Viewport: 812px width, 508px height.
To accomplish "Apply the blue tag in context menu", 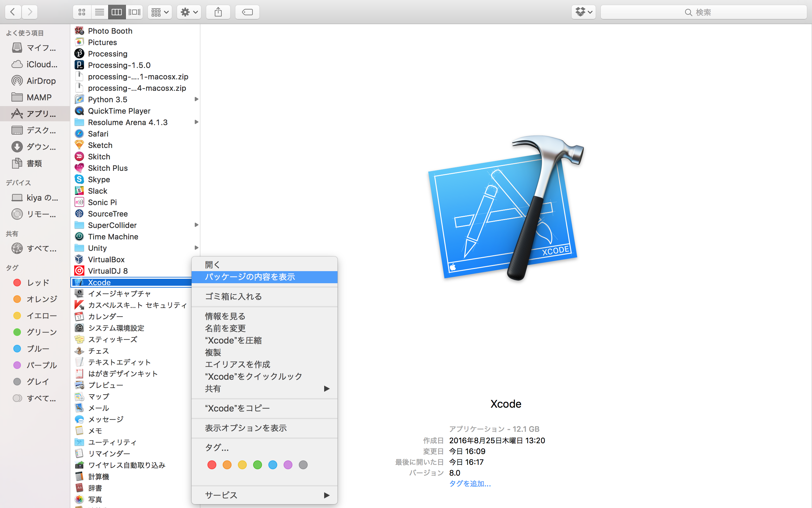I will click(273, 465).
